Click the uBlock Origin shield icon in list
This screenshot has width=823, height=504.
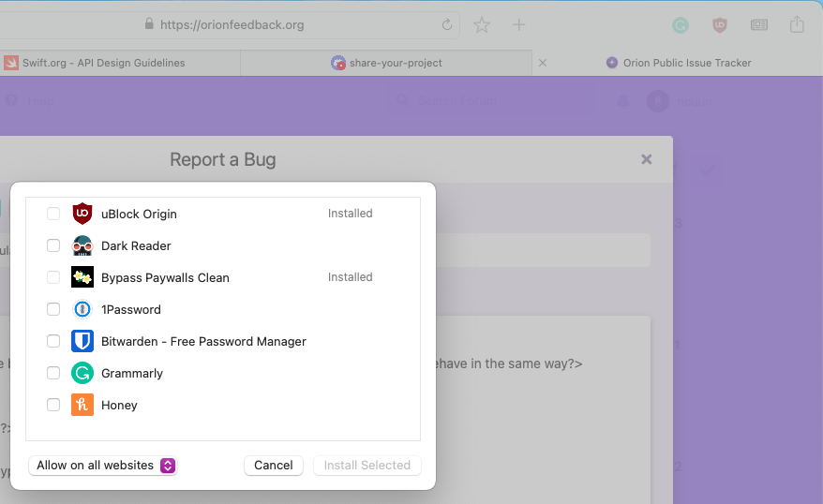click(x=82, y=214)
